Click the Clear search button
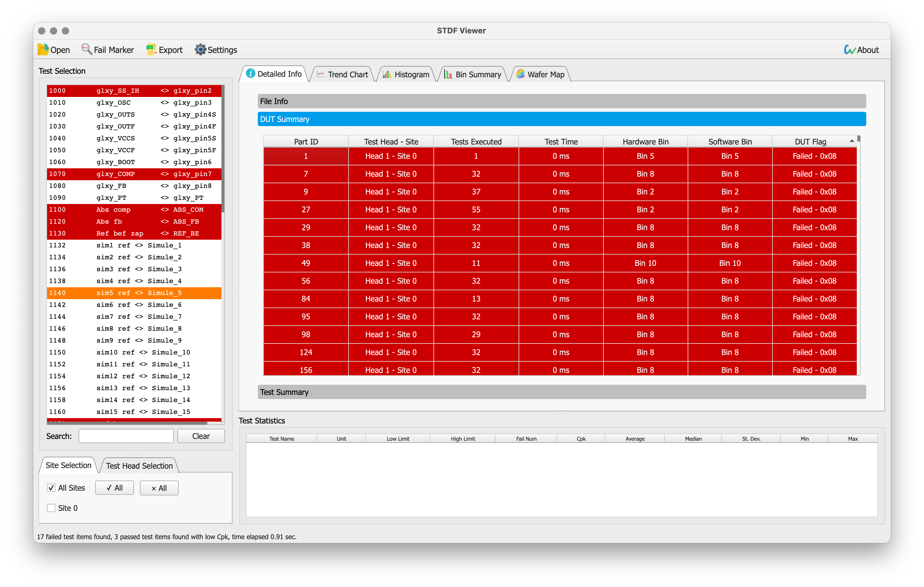 201,436
